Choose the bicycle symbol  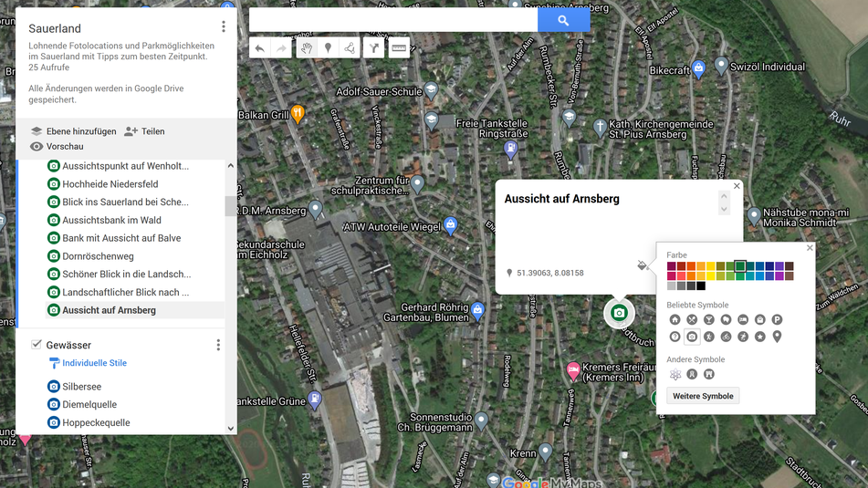click(727, 337)
